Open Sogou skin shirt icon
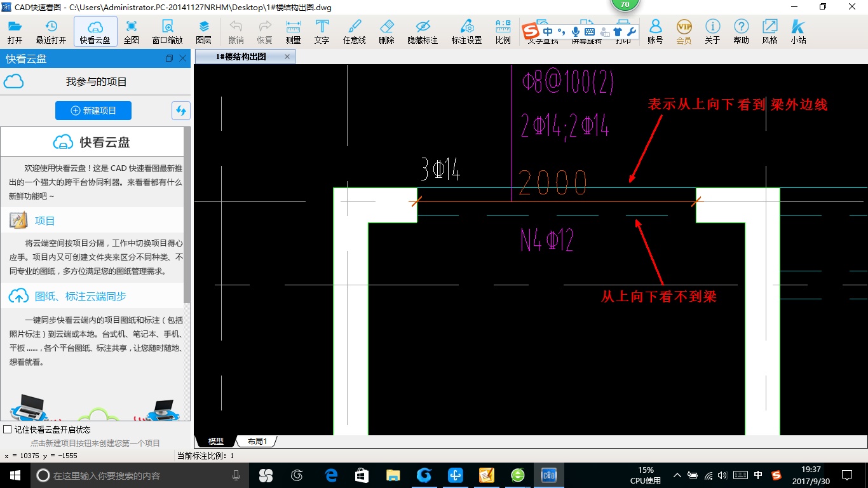 point(618,31)
